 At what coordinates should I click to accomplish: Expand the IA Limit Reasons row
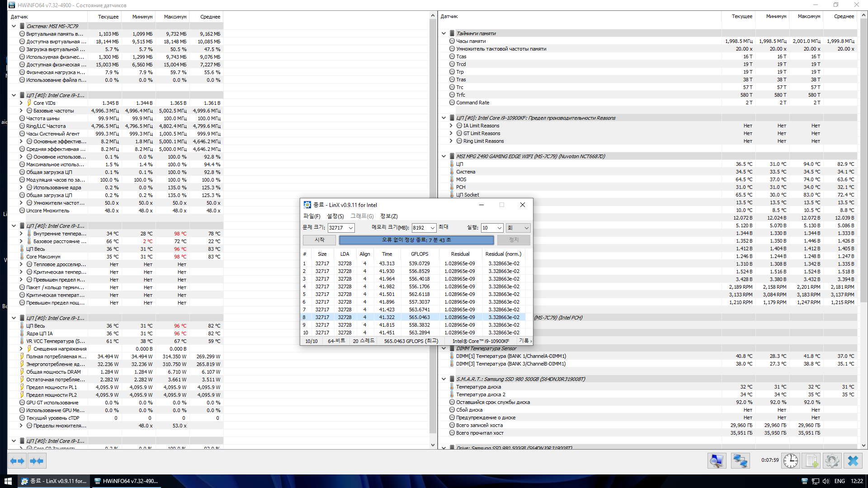[x=451, y=126]
